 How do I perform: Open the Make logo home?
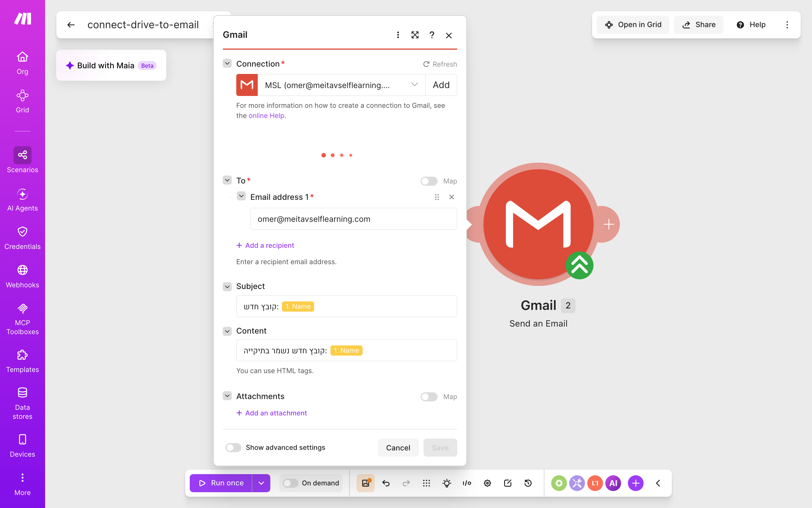(23, 18)
